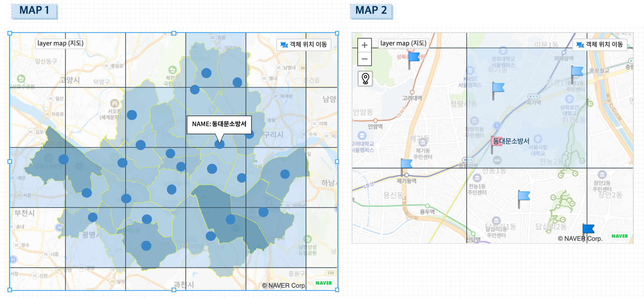Click the route 6 badge in MAP 2
Image resolution: width=644 pixels, height=298 pixels.
pos(497,125)
